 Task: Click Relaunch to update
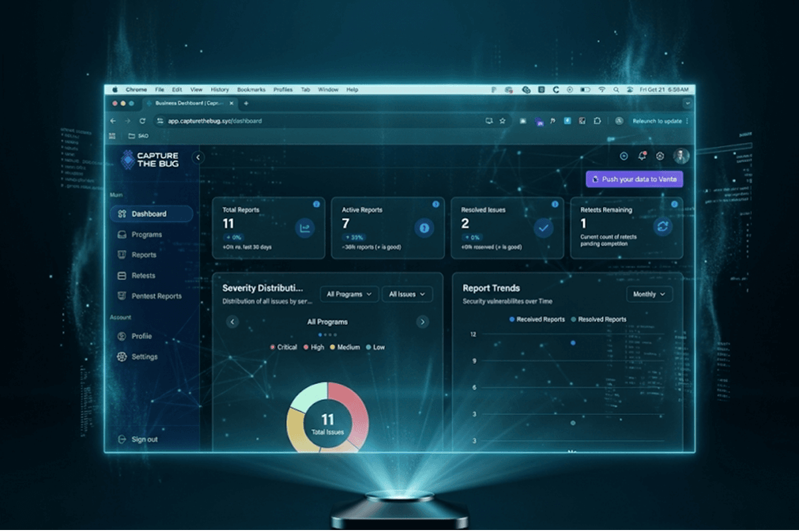656,121
